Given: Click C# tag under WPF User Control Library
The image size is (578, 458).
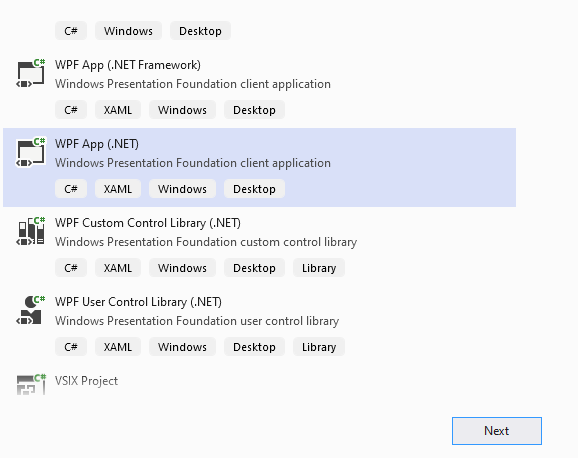Looking at the screenshot, I should 71,347.
